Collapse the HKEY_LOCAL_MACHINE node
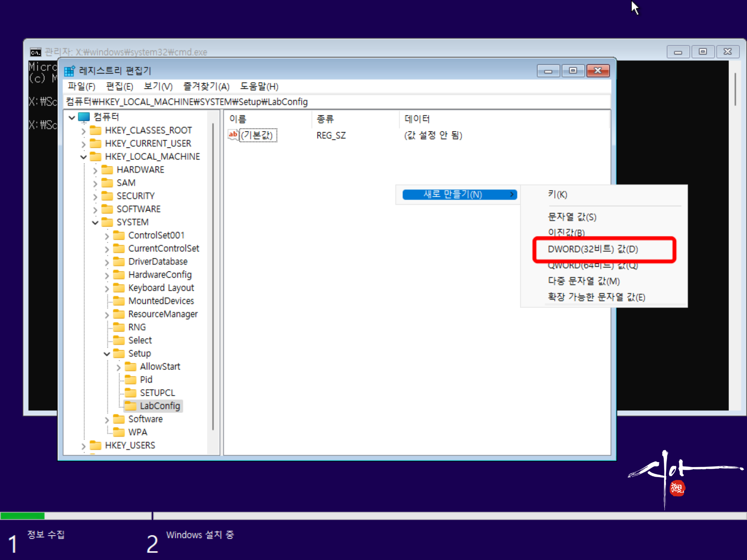Screen dimensions: 747x560 tap(84, 157)
